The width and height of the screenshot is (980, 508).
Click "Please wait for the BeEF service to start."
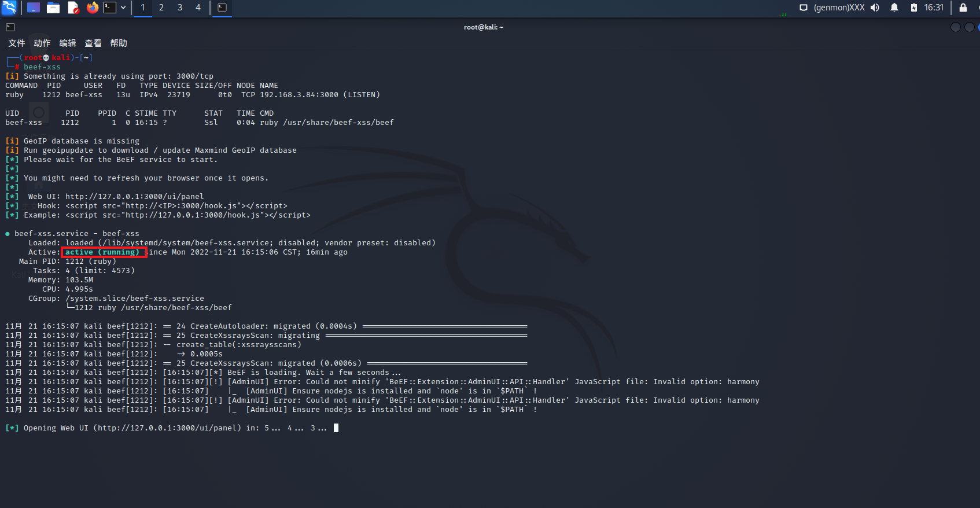(x=121, y=160)
